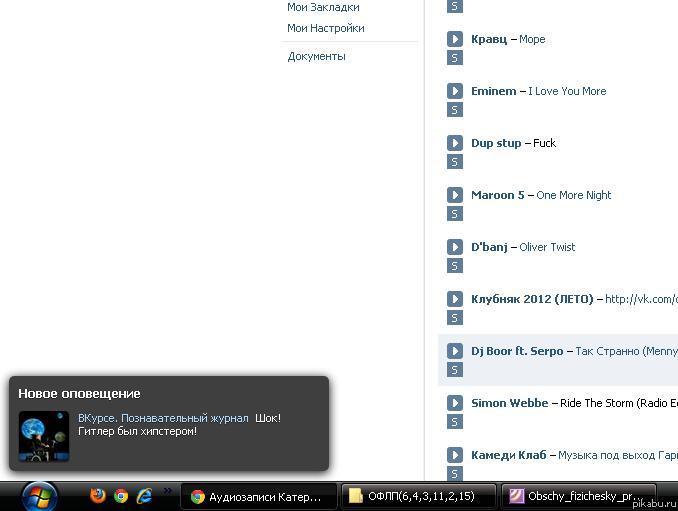The height and width of the screenshot is (511, 678).
Task: Open the Документы menu item
Action: pos(317,57)
